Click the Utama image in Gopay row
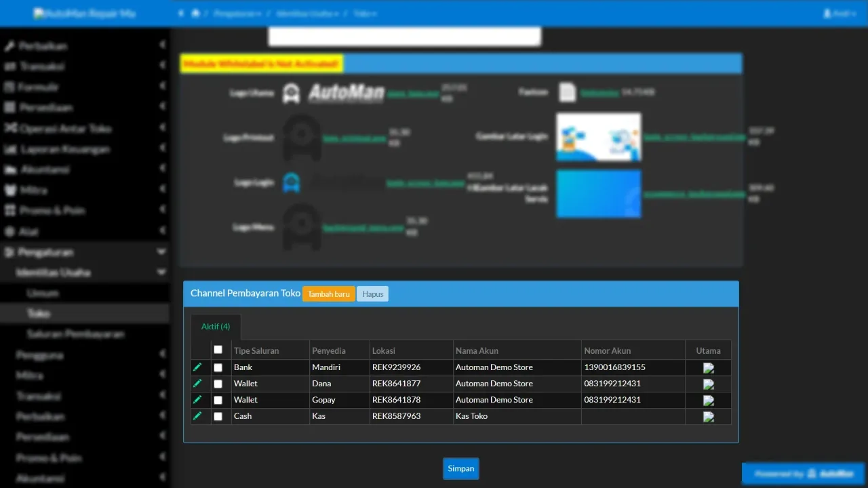The width and height of the screenshot is (868, 488). [709, 401]
